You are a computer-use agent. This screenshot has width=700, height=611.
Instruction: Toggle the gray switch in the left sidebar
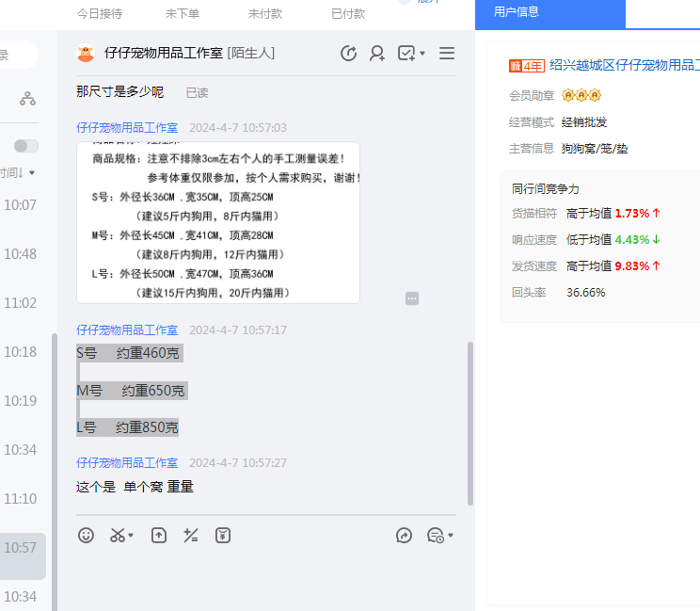point(26,146)
